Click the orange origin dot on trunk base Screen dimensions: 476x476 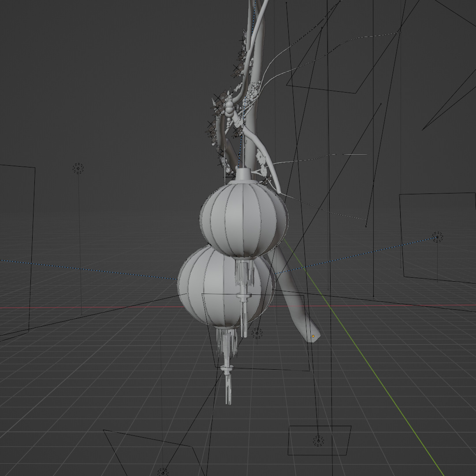(313, 336)
